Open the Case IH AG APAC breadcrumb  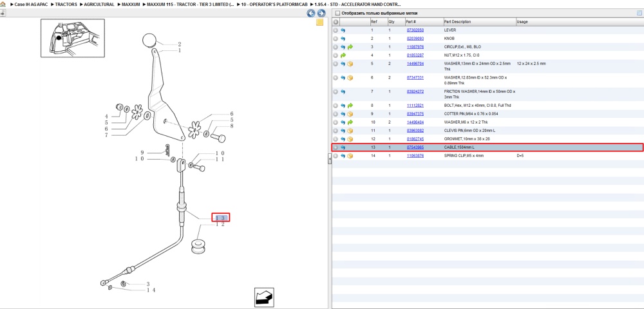pos(31,5)
